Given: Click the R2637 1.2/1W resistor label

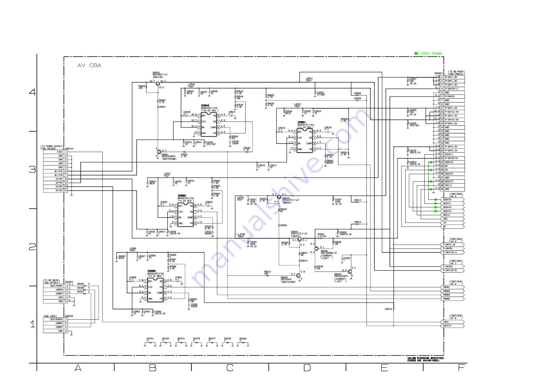Looking at the screenshot, I should [x=321, y=235].
